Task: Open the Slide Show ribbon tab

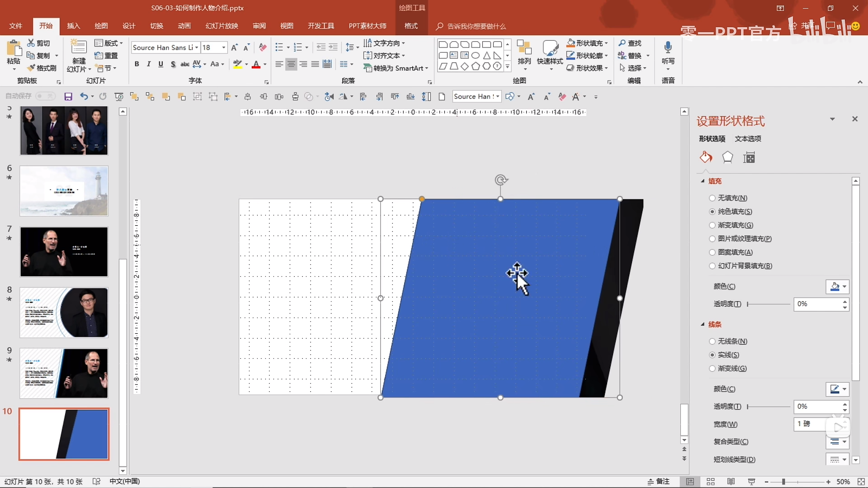Action: [222, 26]
